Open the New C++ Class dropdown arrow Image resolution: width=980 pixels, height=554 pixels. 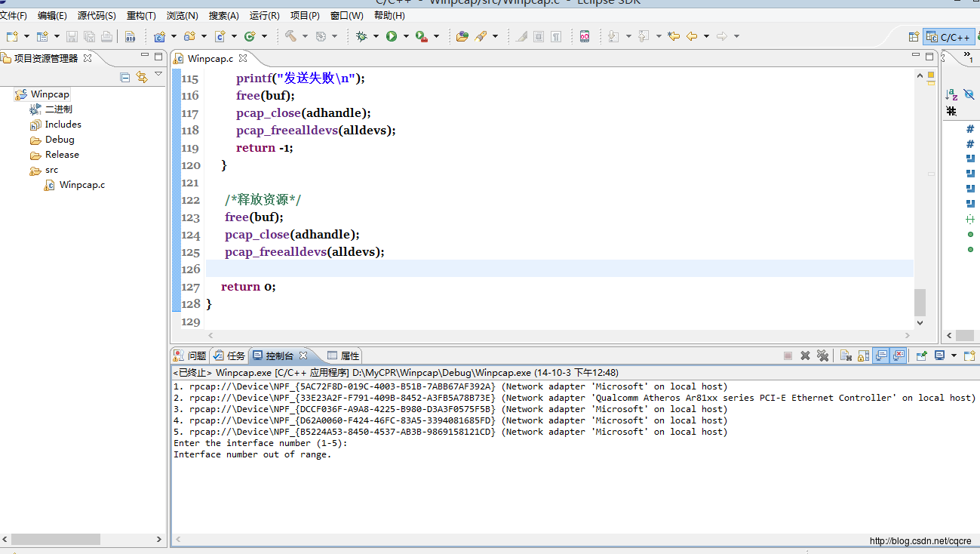264,36
